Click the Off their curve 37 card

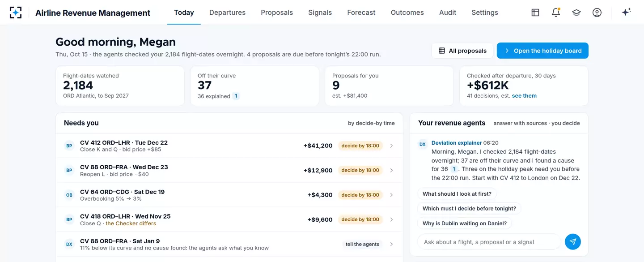[254, 86]
